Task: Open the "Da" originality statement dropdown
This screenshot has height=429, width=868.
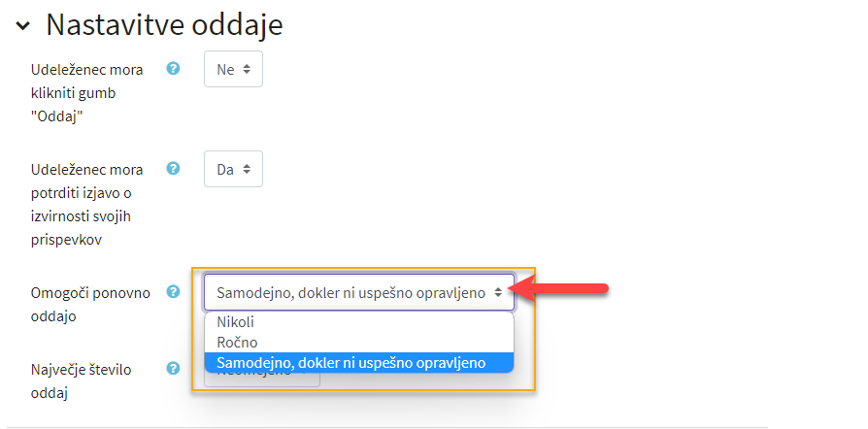Action: point(233,169)
